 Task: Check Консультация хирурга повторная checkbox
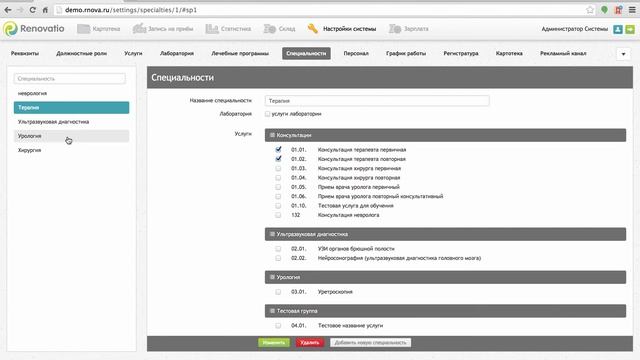pos(278,178)
